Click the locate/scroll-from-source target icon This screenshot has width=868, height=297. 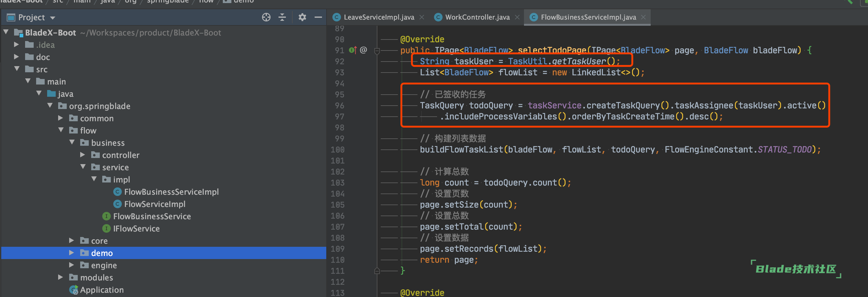click(x=266, y=17)
